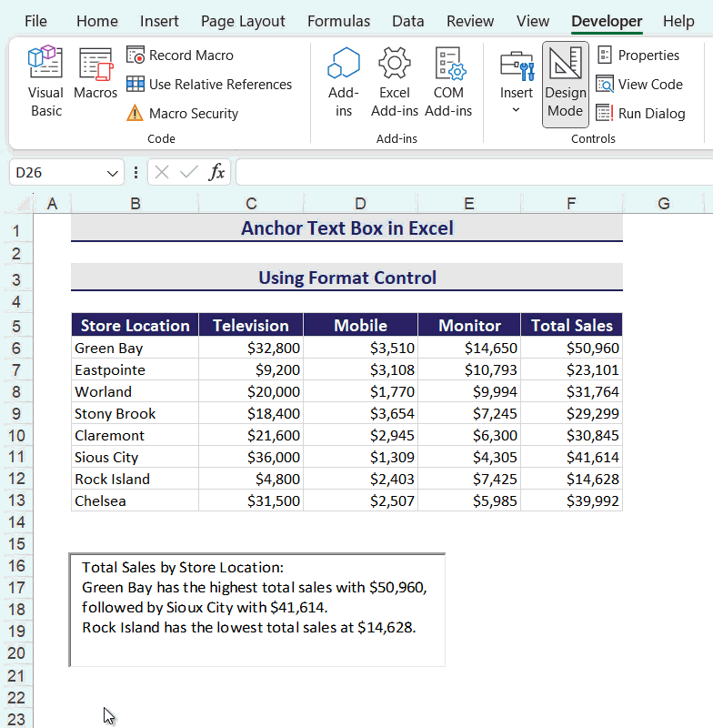The width and height of the screenshot is (713, 728).
Task: Click the Name Box showing D26
Action: click(x=56, y=173)
